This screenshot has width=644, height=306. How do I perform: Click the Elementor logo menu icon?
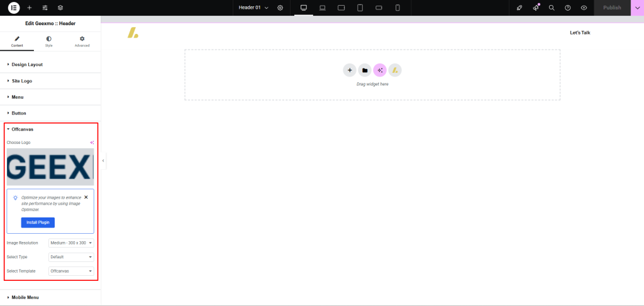coord(14,8)
